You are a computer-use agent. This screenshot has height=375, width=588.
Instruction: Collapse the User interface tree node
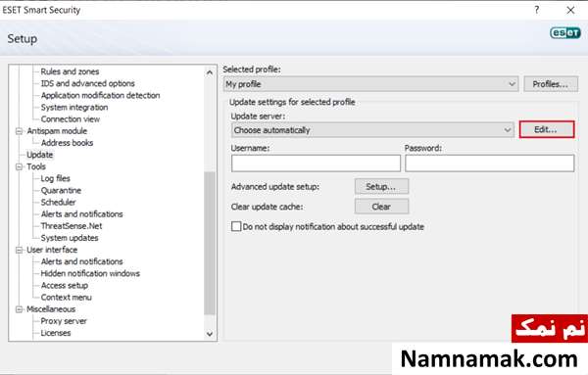[x=19, y=250]
